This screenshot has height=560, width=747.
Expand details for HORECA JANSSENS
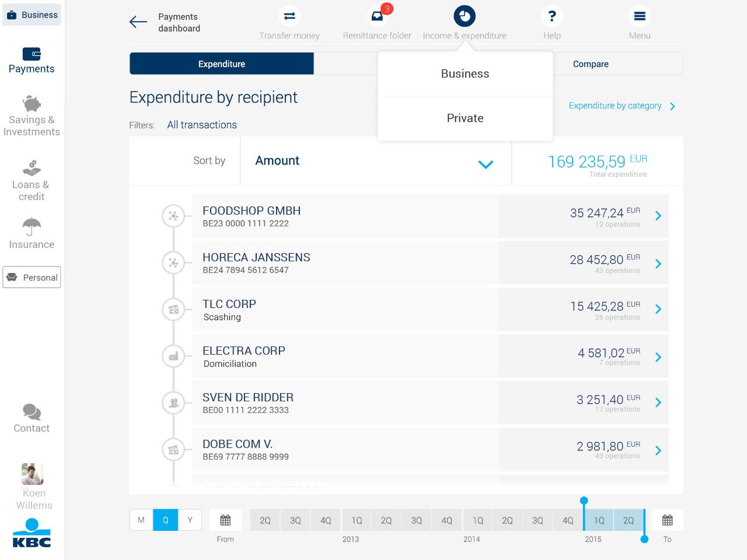coord(658,262)
